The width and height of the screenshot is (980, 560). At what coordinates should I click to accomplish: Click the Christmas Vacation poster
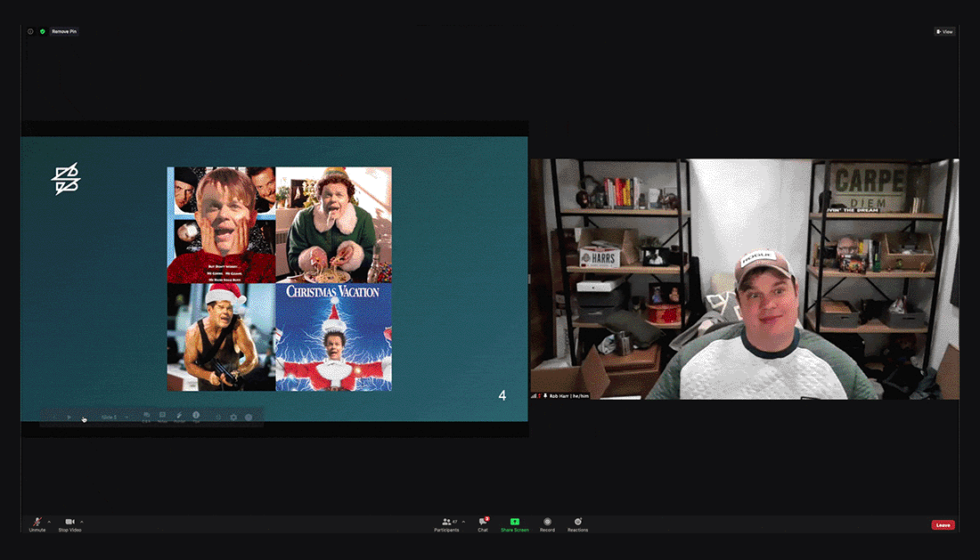[334, 337]
